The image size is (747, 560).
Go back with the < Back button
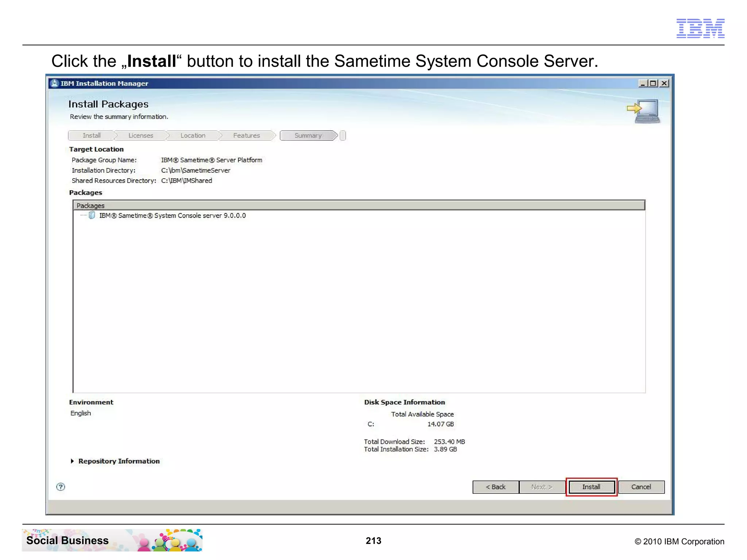tap(495, 487)
